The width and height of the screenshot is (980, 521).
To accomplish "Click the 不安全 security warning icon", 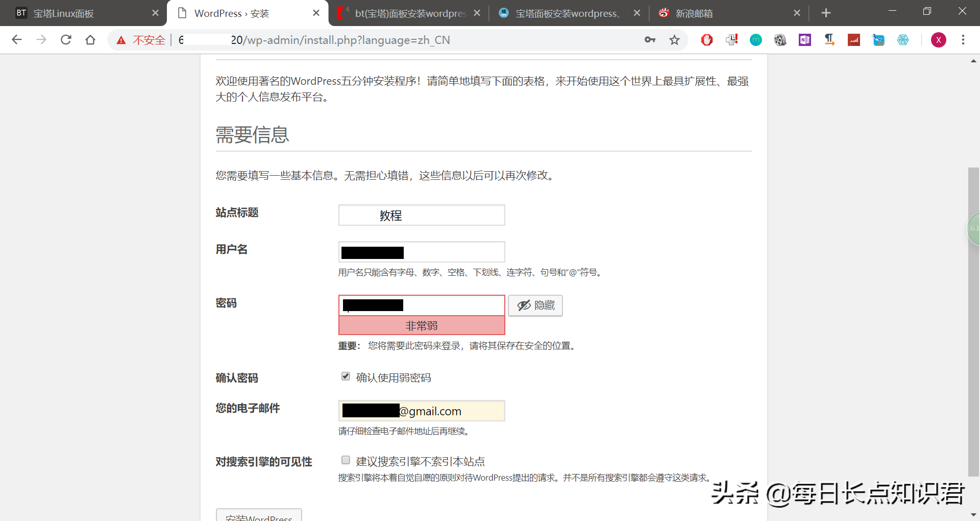I will (x=121, y=40).
